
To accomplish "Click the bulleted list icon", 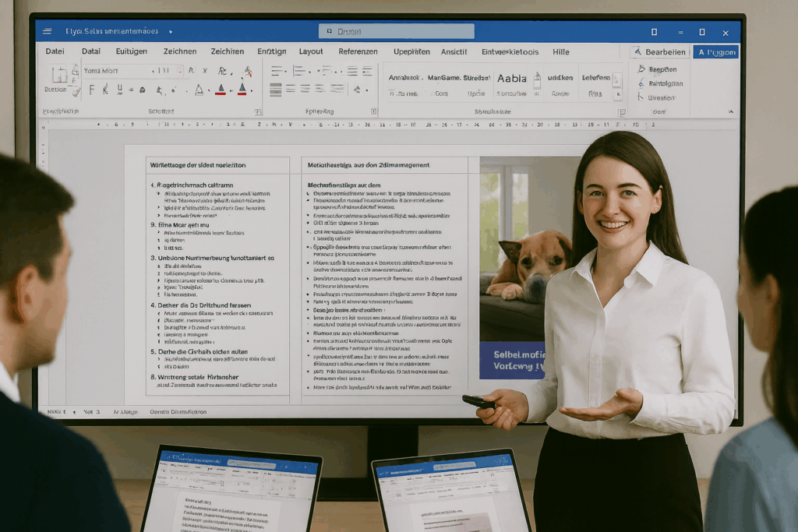I will tap(277, 71).
